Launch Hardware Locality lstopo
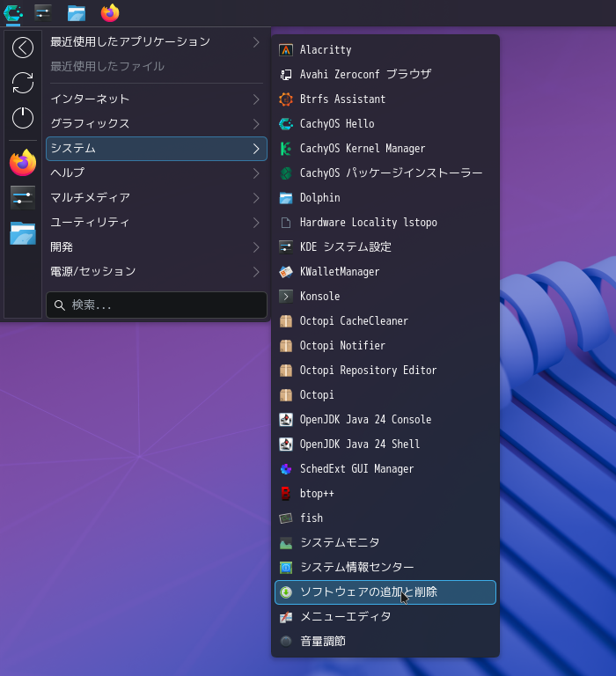The height and width of the screenshot is (676, 616). pyautogui.click(x=385, y=223)
